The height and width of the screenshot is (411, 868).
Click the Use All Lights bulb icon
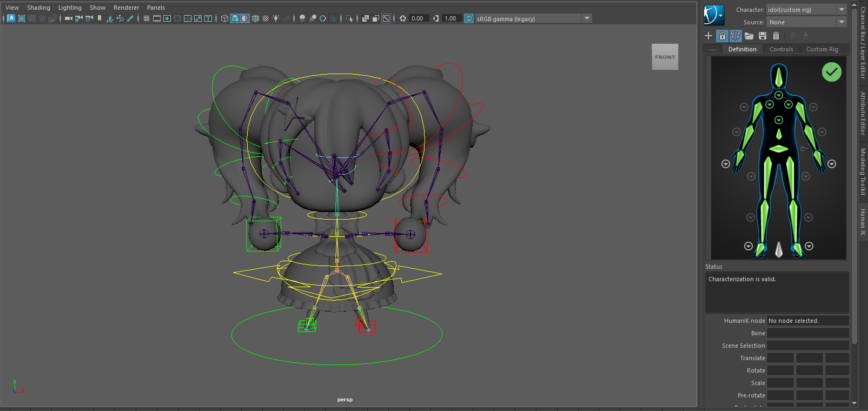276,18
